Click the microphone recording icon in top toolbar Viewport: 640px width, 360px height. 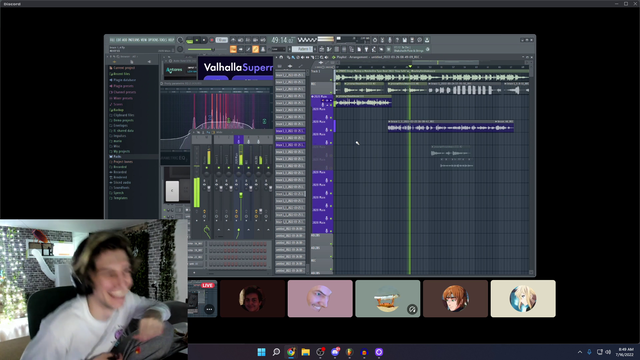click(x=390, y=40)
